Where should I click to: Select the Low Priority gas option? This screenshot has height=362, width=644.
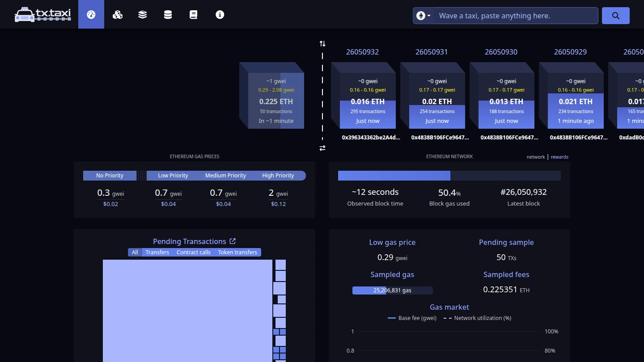pos(173,176)
